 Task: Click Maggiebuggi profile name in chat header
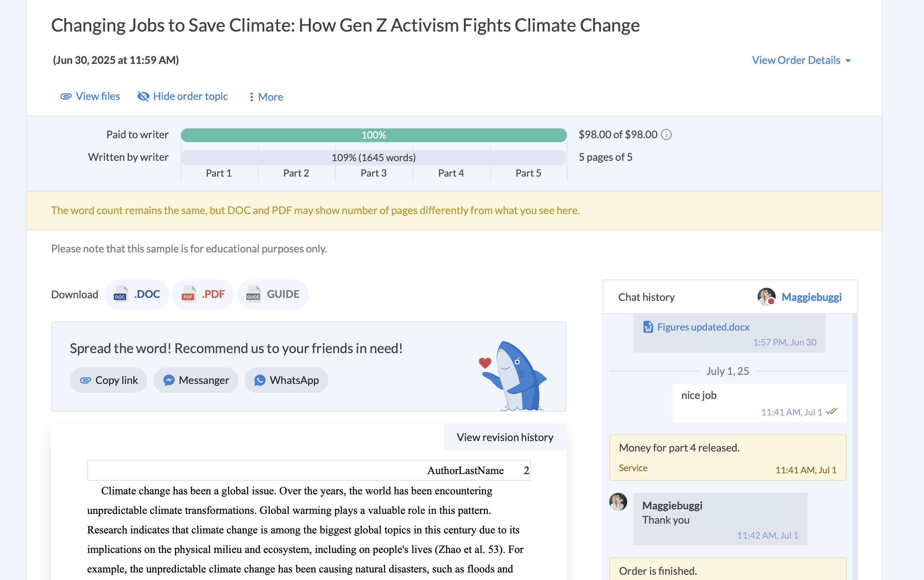coord(811,297)
